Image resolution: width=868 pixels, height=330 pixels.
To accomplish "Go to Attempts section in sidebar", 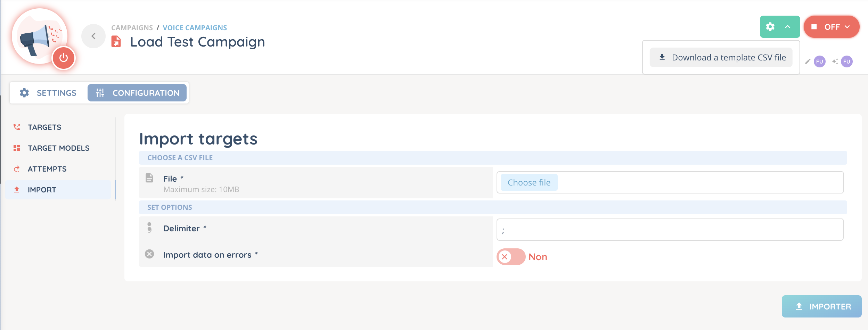I will pyautogui.click(x=47, y=169).
